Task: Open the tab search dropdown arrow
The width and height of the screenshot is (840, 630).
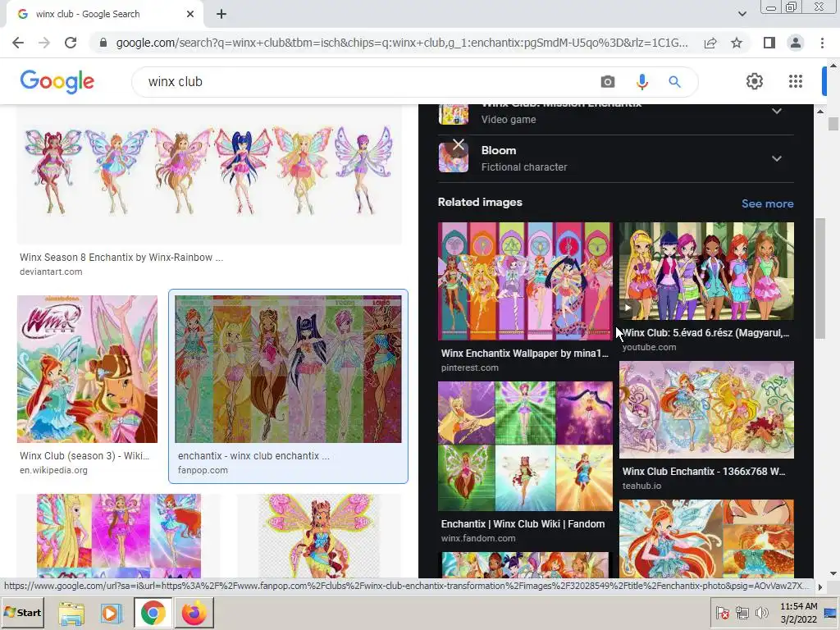Action: (x=742, y=14)
